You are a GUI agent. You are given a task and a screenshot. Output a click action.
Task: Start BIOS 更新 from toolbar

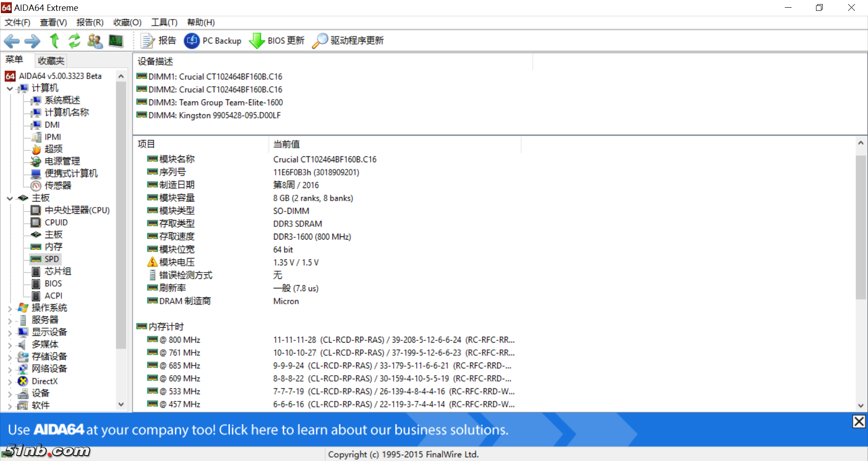pyautogui.click(x=277, y=41)
